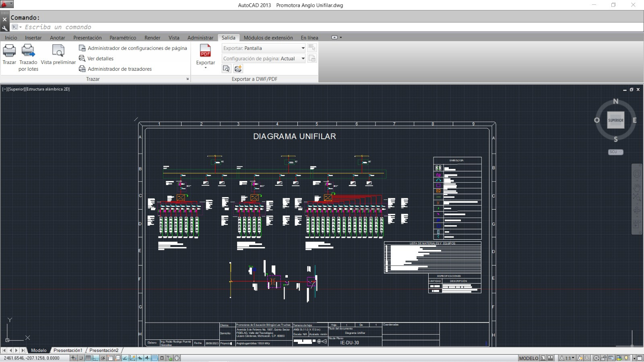644x362 pixels.
Task: Click the [Superior] viewport view label
Action: click(x=16, y=89)
